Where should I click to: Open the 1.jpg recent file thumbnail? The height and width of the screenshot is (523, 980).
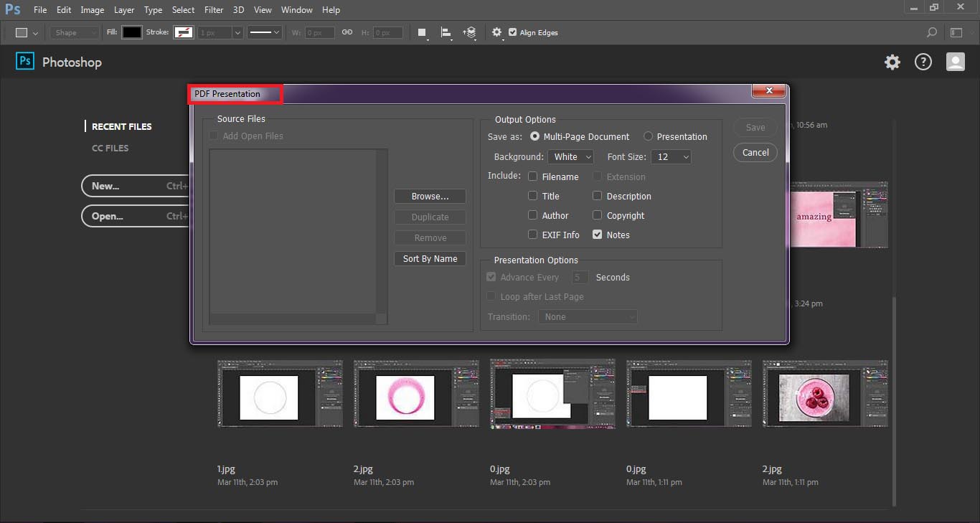[280, 393]
